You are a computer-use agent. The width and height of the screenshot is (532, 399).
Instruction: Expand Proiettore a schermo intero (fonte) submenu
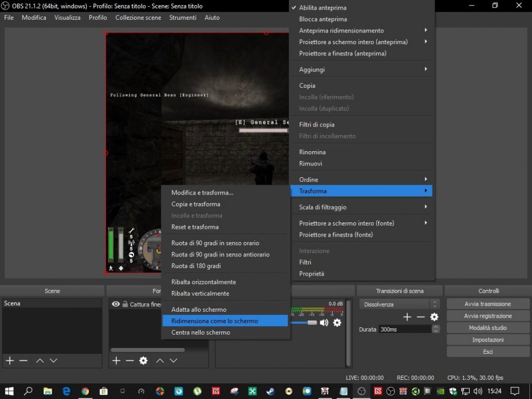tap(362, 223)
